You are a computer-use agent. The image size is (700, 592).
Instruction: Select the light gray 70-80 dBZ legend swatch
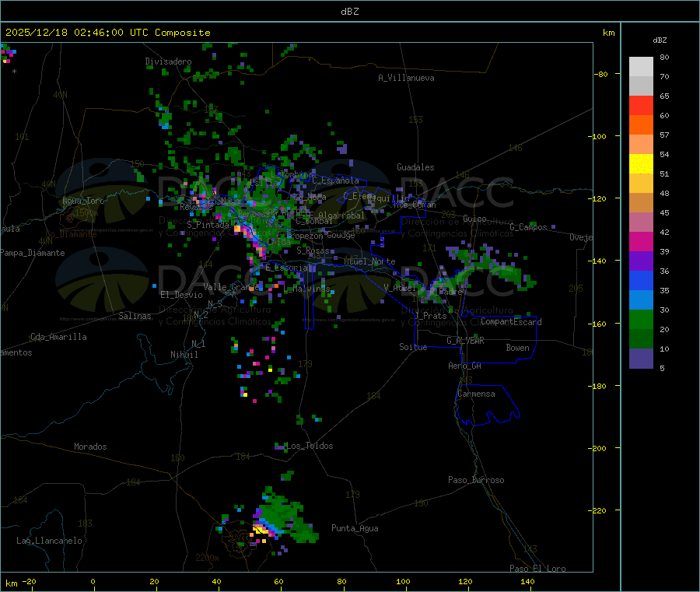[x=641, y=67]
